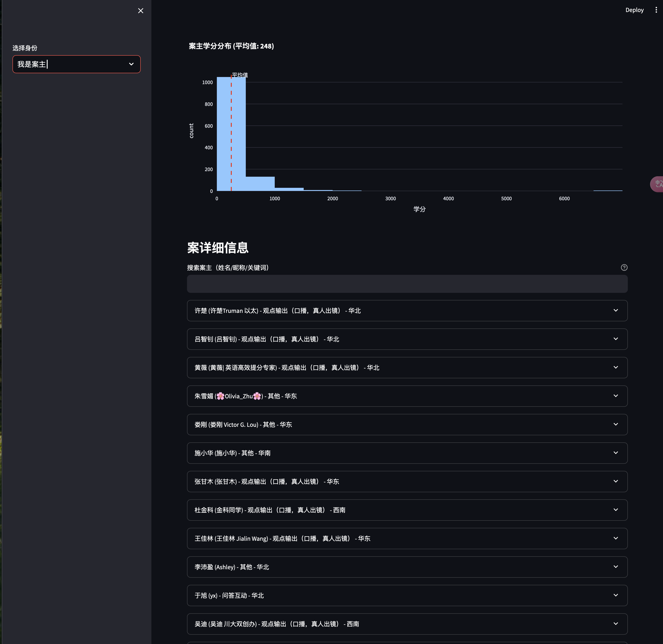This screenshot has height=644, width=663.
Task: Expand the 朱雪媚 Olivia_Zhu entry
Action: [x=407, y=396]
